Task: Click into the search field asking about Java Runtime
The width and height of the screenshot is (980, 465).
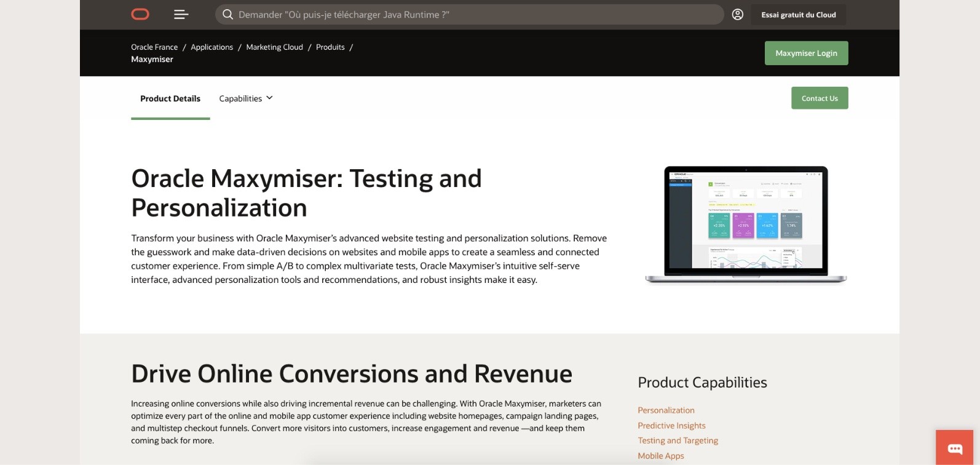Action: pyautogui.click(x=470, y=15)
